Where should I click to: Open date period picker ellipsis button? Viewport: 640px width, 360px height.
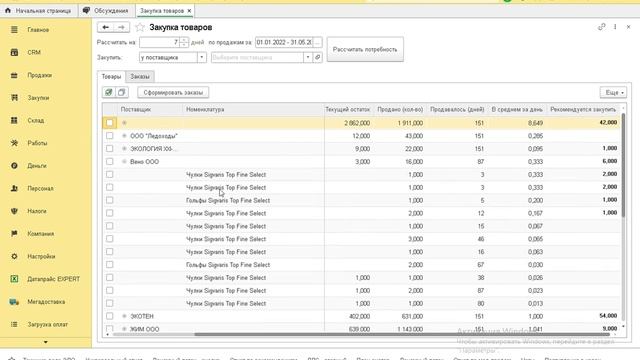coord(318,42)
